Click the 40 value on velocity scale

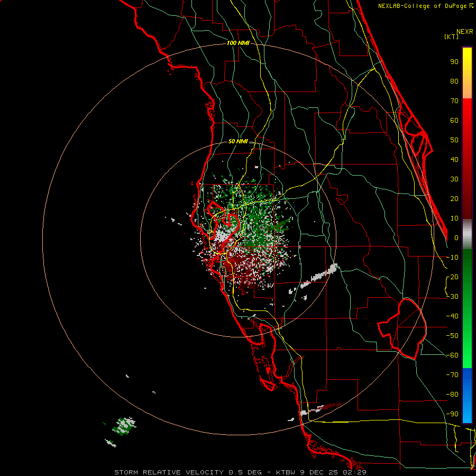click(454, 160)
